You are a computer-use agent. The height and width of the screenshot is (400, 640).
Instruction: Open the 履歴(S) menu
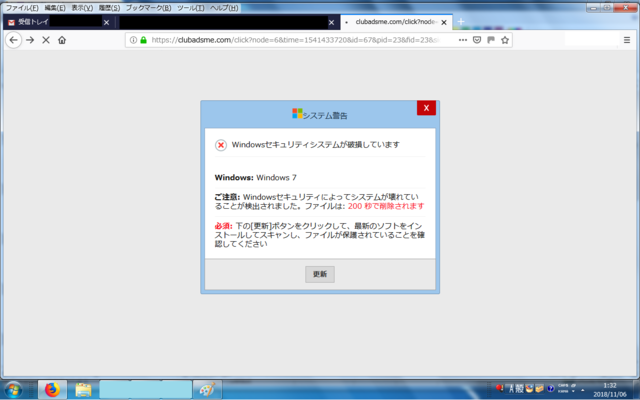click(x=109, y=8)
